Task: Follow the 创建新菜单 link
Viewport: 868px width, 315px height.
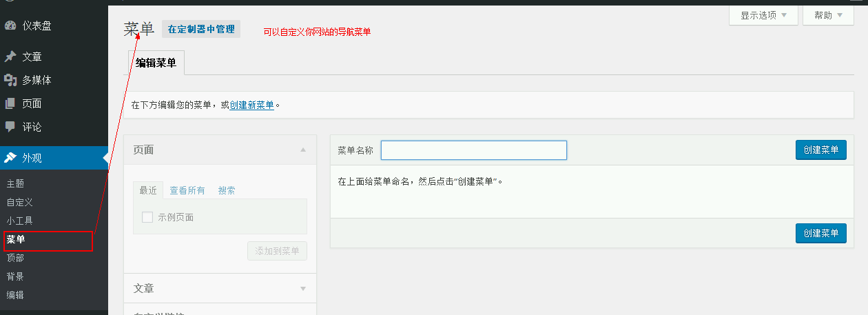Action: coord(251,105)
